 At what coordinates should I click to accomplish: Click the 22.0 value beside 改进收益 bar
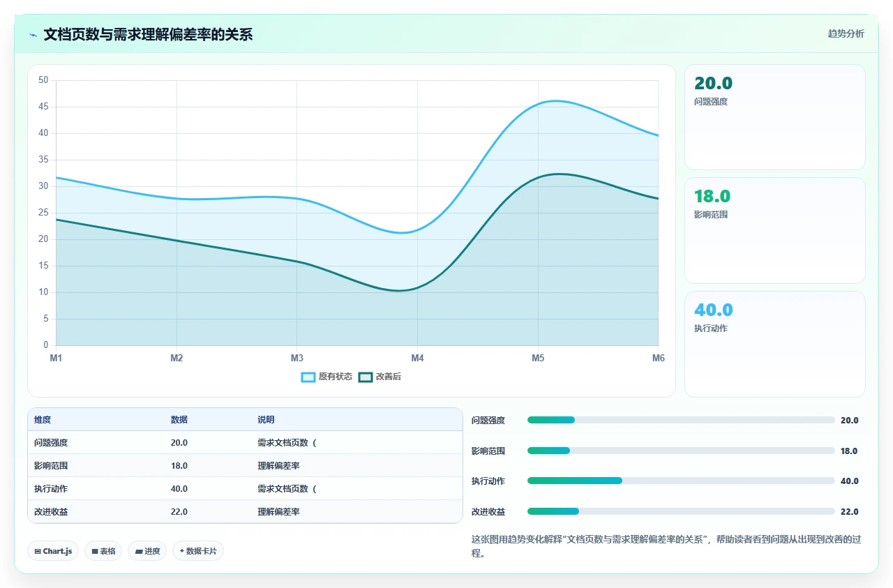coord(849,511)
